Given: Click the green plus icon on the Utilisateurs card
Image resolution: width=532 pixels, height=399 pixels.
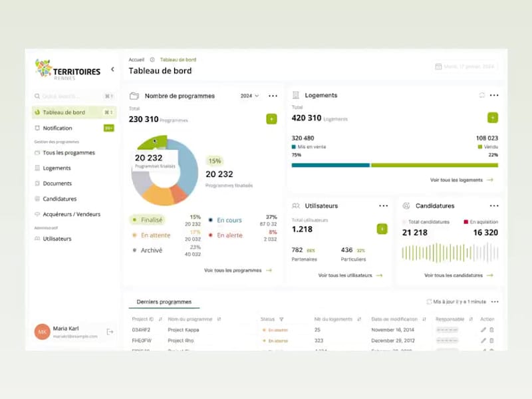Looking at the screenshot, I should pyautogui.click(x=383, y=228).
